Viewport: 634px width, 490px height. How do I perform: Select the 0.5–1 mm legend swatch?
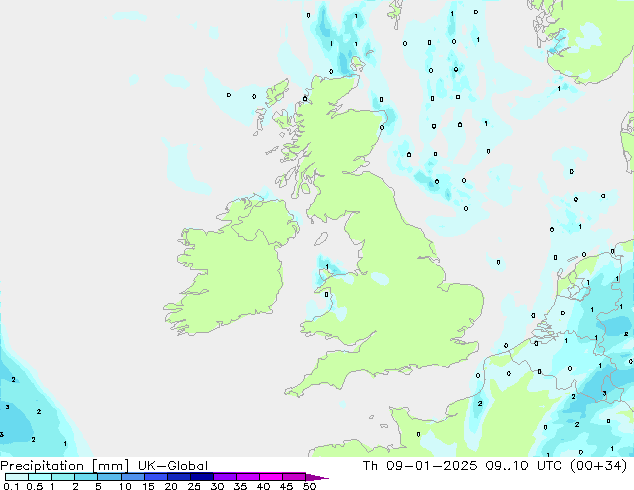click(x=40, y=477)
